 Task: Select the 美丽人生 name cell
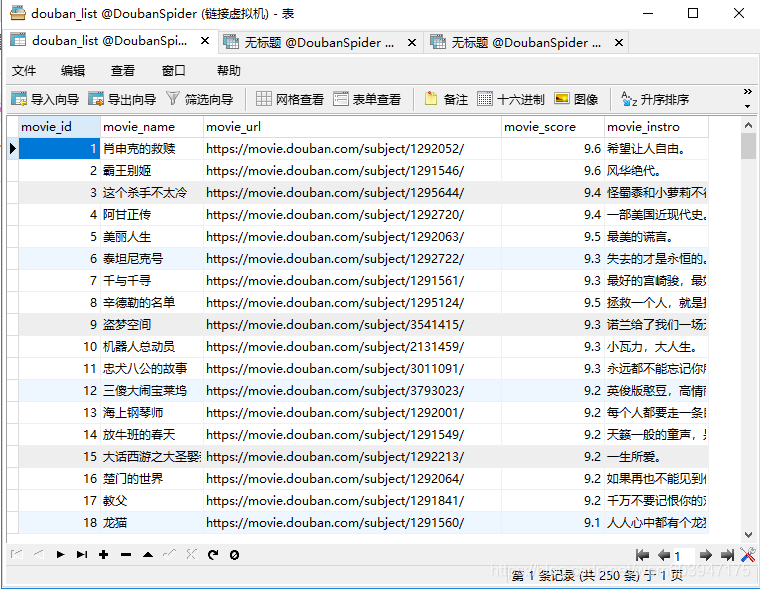pyautogui.click(x=152, y=237)
